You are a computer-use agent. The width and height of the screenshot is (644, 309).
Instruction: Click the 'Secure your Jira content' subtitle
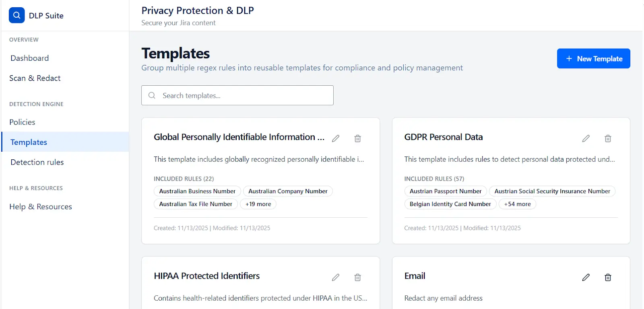[x=178, y=23]
